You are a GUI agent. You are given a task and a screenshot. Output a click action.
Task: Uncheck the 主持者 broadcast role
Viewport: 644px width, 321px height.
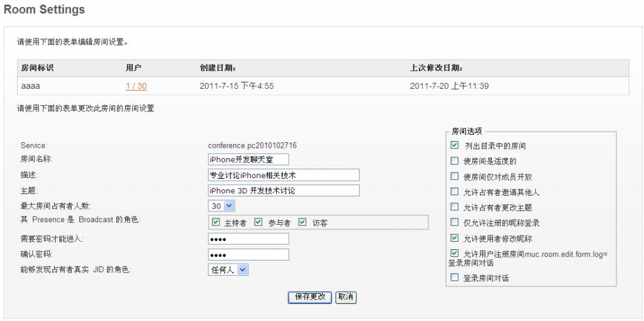pyautogui.click(x=216, y=222)
